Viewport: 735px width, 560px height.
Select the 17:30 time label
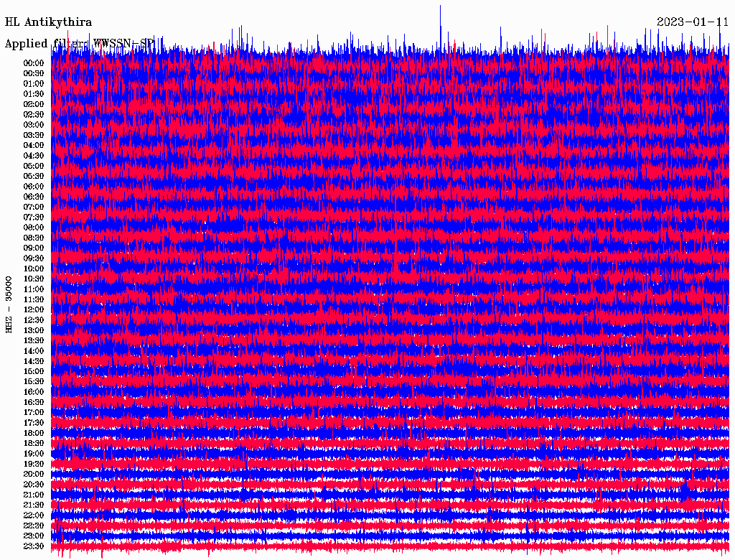pos(34,423)
